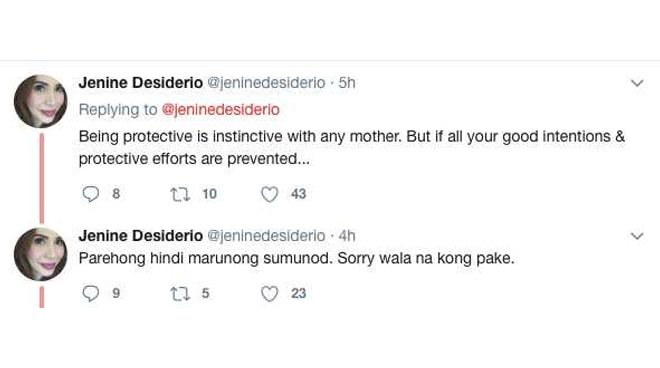The image size is (660, 368).
Task: Click Jenine Desiderio name on second tweet
Action: click(x=141, y=235)
